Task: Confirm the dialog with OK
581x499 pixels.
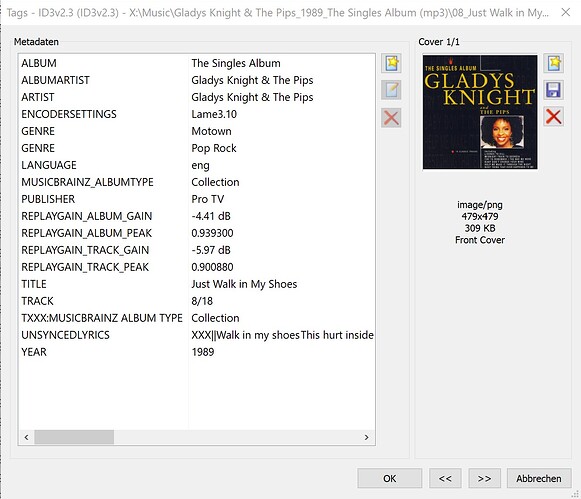Action: point(389,478)
